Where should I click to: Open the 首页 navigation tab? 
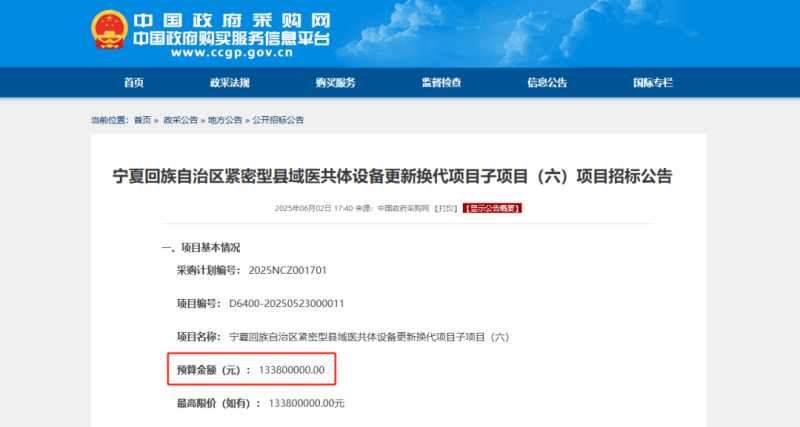[x=134, y=82]
